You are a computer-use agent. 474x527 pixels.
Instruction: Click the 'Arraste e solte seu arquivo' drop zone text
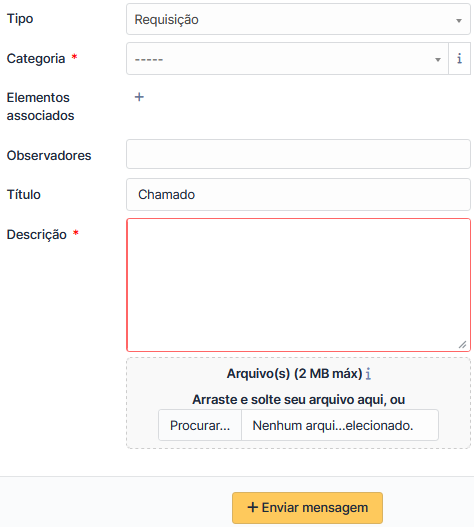click(299, 400)
